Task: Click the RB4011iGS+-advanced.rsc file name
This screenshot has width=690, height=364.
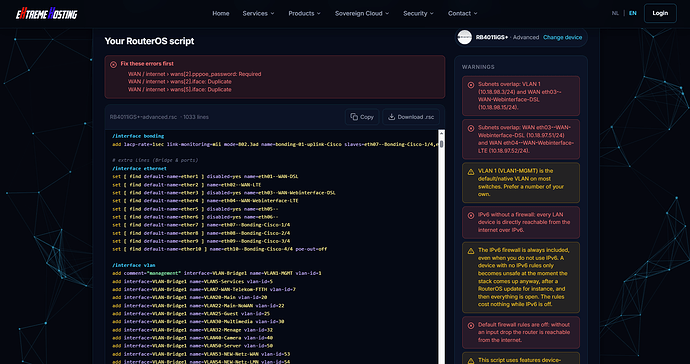Action: click(143, 117)
